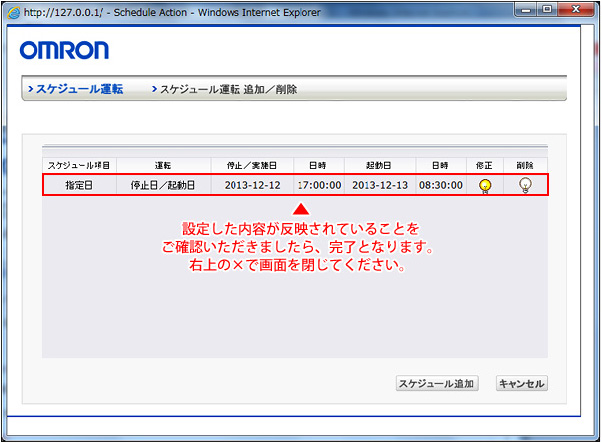Click the white 削除 delete bulb icon
Screen dimensions: 602x443
525,185
